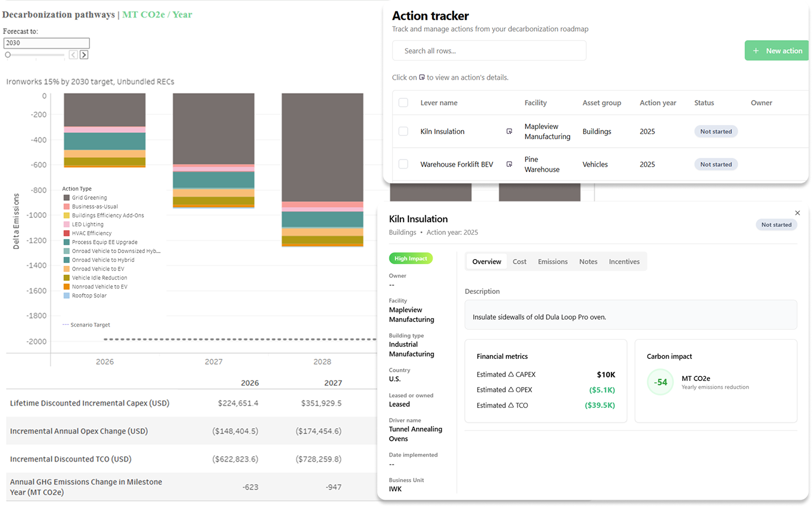Screen dimensions: 812x507
Task: Click the "($622,823.6)" TCO value
Action: click(x=236, y=459)
